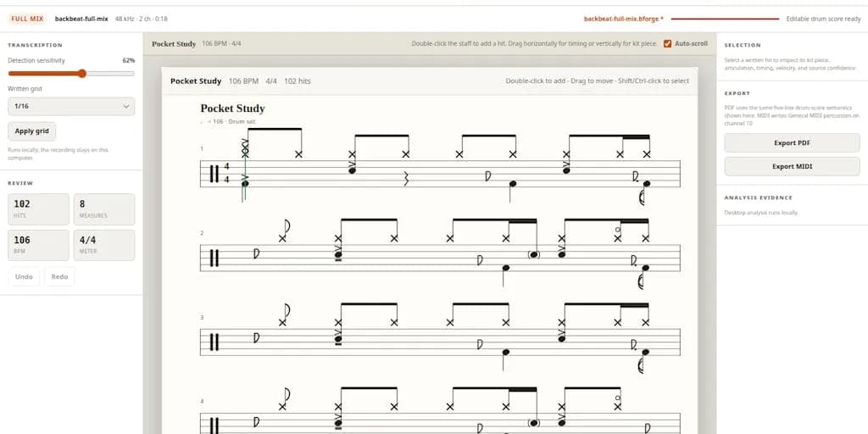Click the FULL MIX tab badge
868x434 pixels.
click(27, 19)
